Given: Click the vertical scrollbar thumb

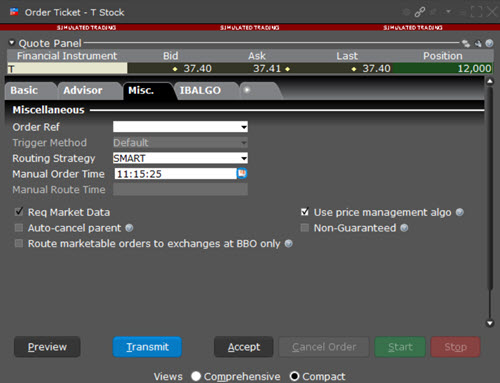Looking at the screenshot, I should [x=490, y=188].
